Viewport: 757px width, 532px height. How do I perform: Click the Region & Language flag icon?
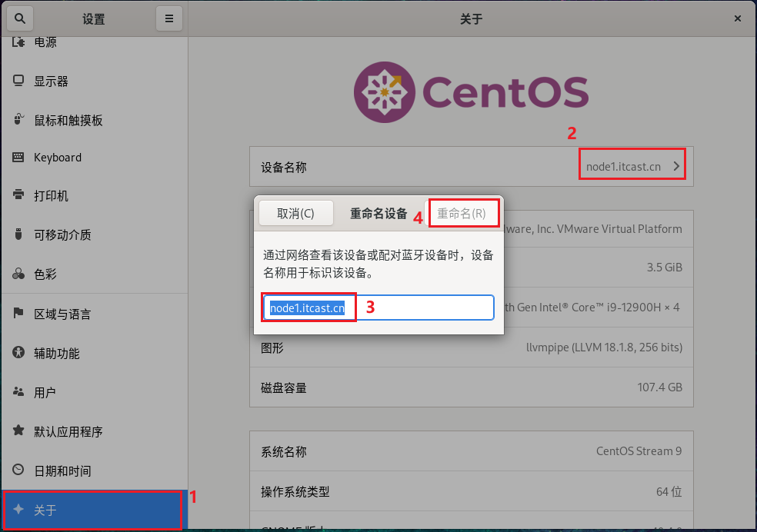coord(18,313)
